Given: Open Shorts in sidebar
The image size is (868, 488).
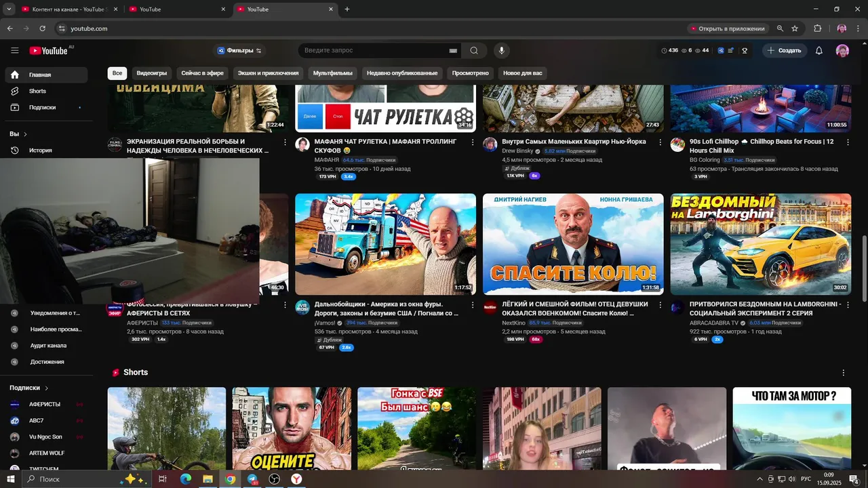Looking at the screenshot, I should pos(46,91).
